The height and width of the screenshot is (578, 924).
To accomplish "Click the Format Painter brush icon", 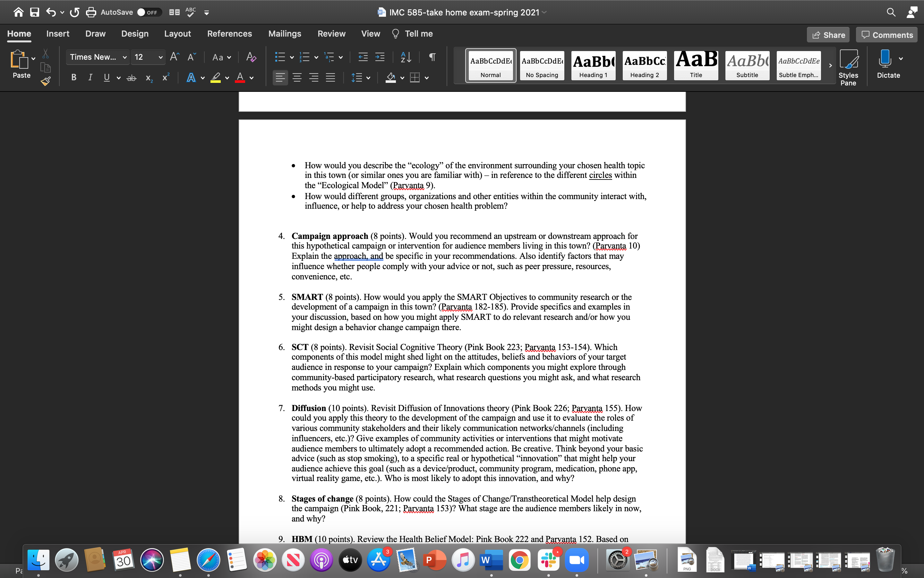I will 46,81.
